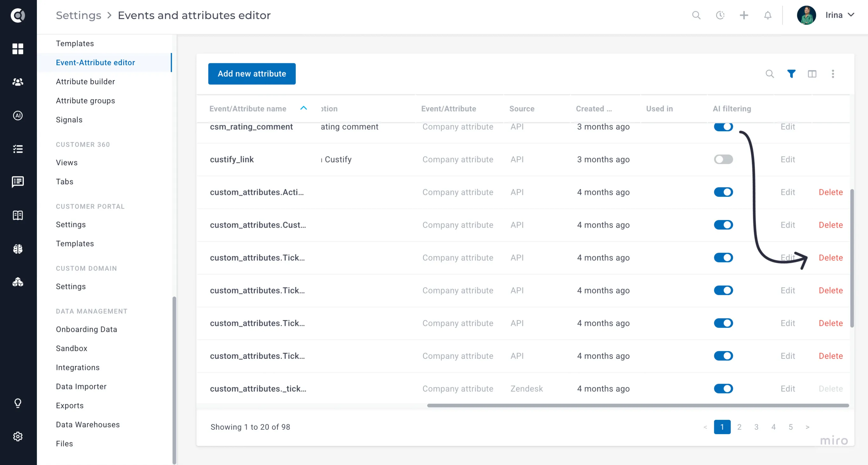Viewport: 868px width, 465px height.
Task: Enable AI filtering for custify_link
Action: (x=723, y=159)
